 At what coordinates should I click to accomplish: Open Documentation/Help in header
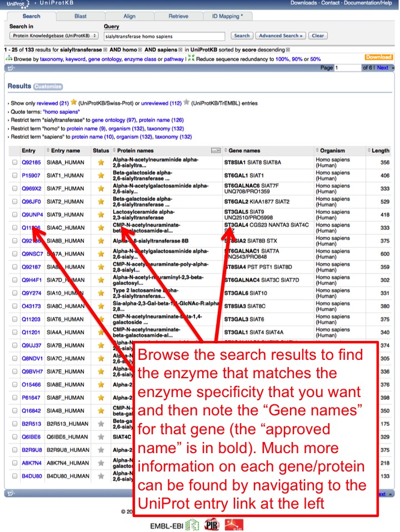(x=368, y=3)
